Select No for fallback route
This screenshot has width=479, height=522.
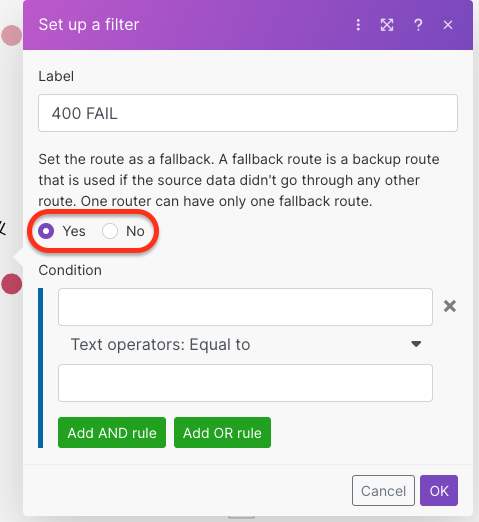(110, 231)
